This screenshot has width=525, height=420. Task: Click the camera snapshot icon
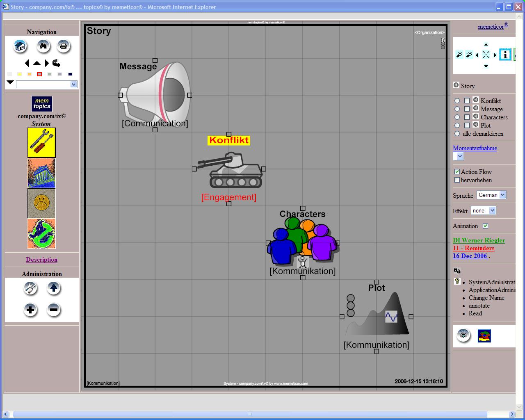tap(463, 336)
